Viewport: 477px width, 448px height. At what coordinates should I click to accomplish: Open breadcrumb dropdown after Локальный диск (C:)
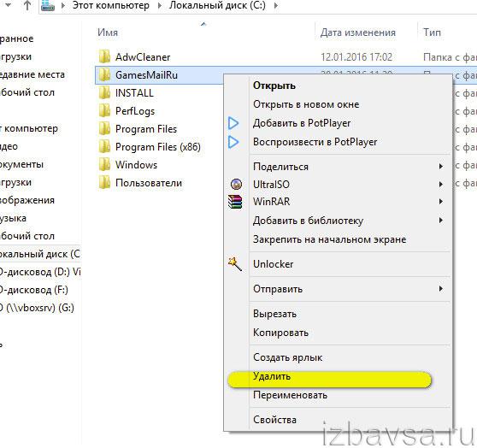click(x=275, y=5)
